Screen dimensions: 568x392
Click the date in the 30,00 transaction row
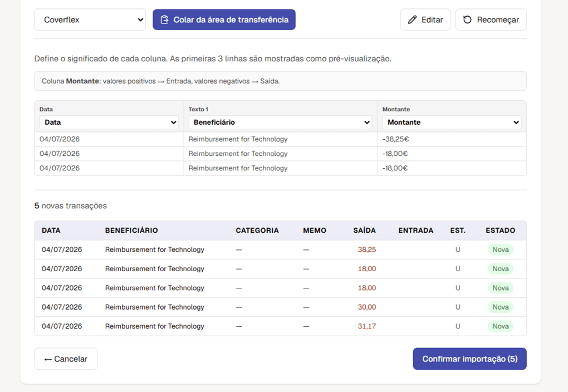[62, 307]
